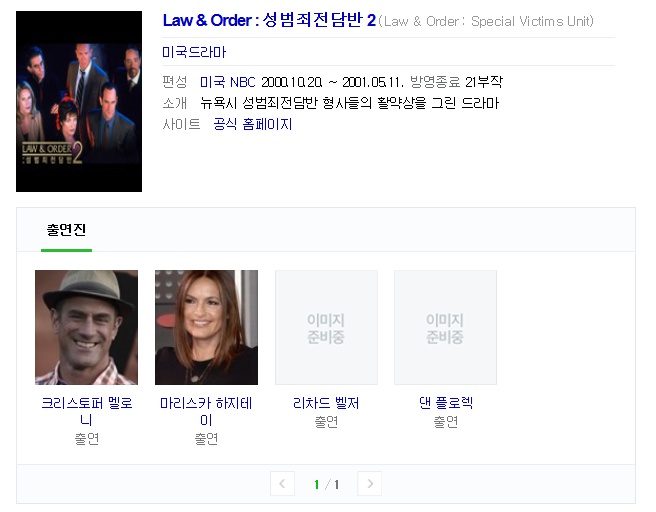Image resolution: width=656 pixels, height=512 pixels.
Task: Open the 크리스토퍼 멜로니 name link
Action: [87, 411]
